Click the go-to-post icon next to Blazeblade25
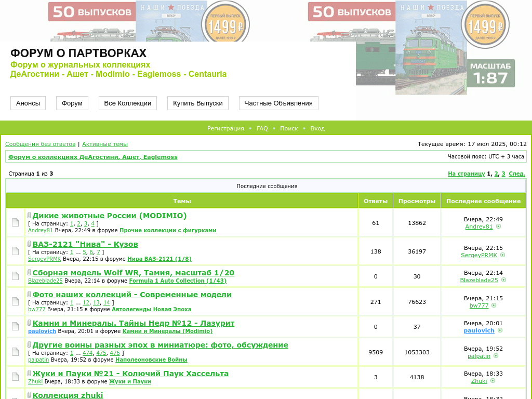This screenshot has width=532, height=399. point(504,280)
